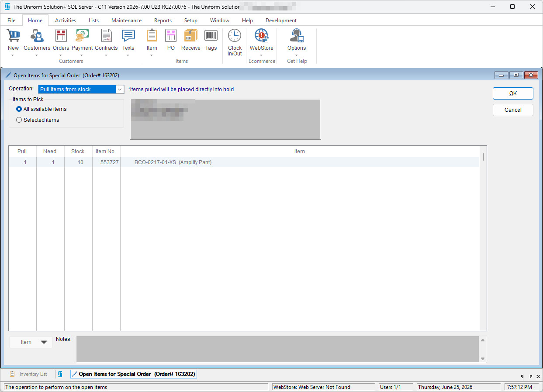Open the Customers ribbon icon

(37, 36)
